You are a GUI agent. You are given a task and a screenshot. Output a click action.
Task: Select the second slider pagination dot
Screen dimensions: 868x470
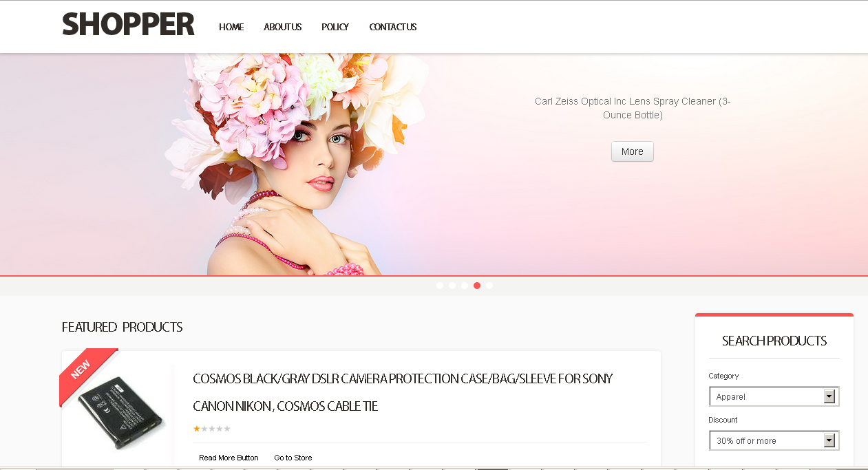452,286
